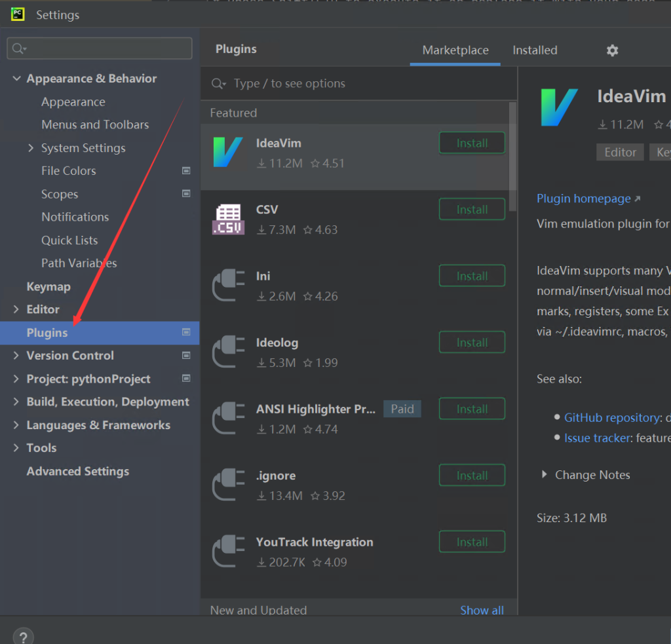The image size is (671, 644).
Task: Click the ANSI Highlighter plugin plug icon
Action: coord(228,418)
